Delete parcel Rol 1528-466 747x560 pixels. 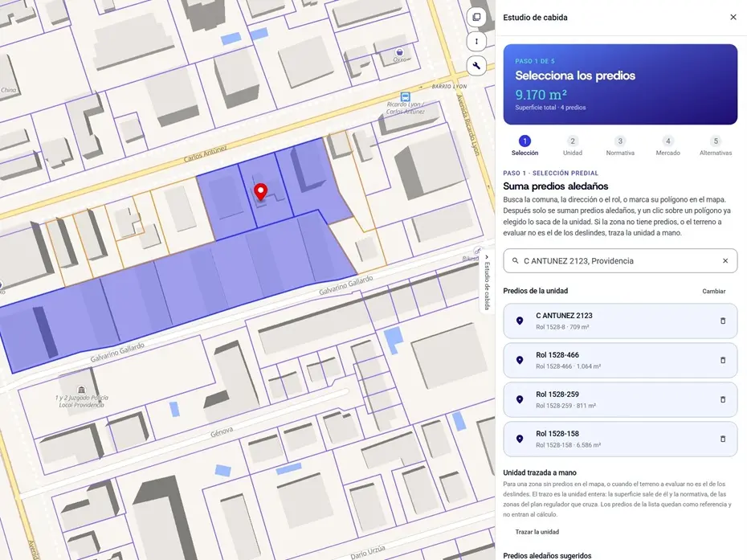(x=723, y=360)
